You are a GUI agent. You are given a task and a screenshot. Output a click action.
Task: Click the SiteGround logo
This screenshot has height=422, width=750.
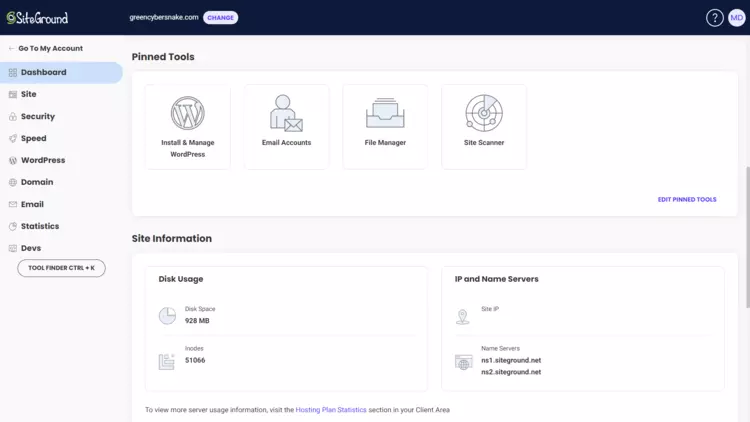click(37, 18)
